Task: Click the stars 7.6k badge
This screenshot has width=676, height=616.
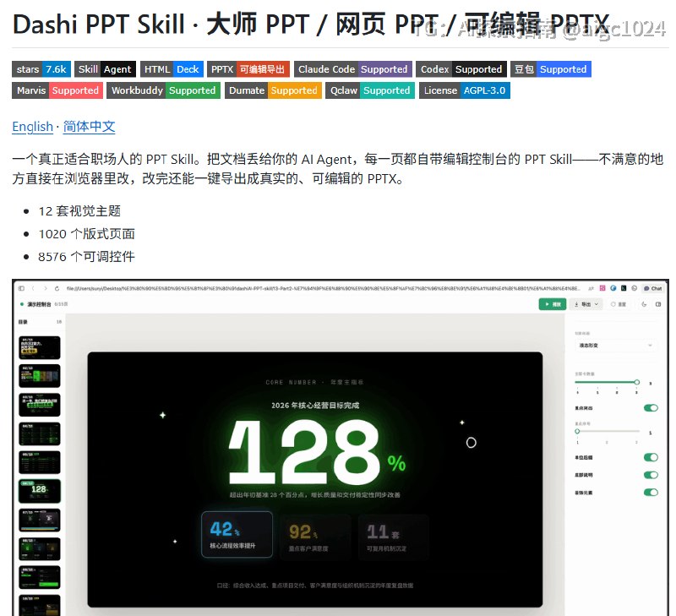Action: [x=41, y=69]
